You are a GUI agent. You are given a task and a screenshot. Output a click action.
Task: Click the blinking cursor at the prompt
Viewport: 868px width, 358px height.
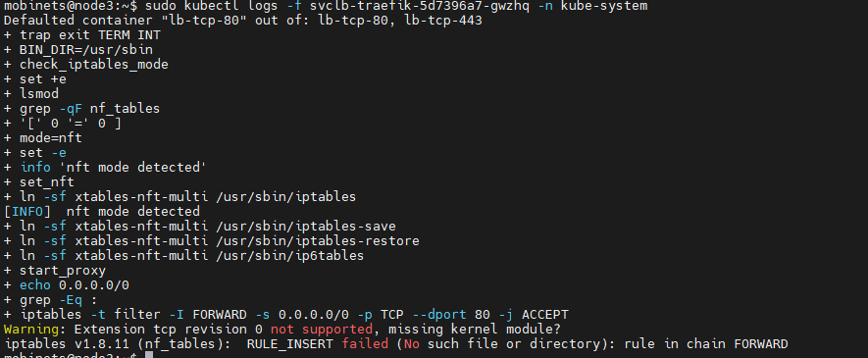(148, 355)
